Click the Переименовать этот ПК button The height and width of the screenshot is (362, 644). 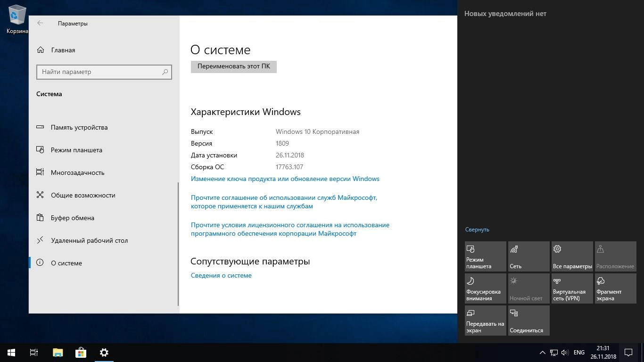click(234, 66)
